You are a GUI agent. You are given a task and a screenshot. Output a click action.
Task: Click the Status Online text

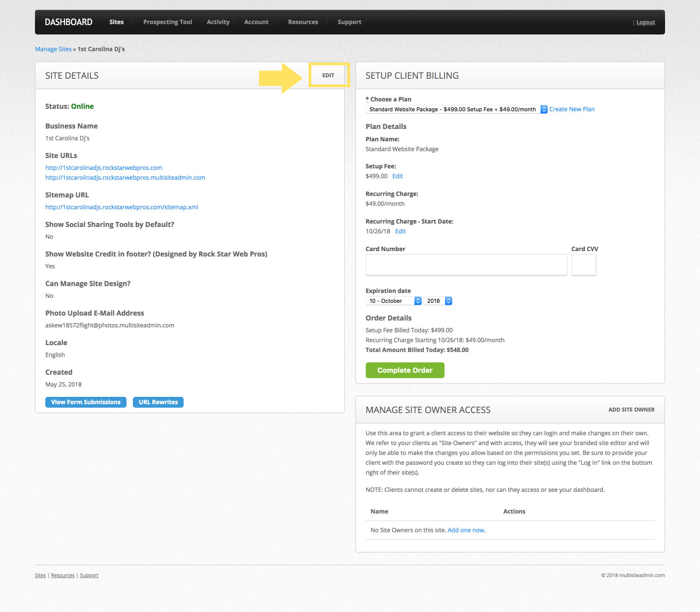click(69, 106)
